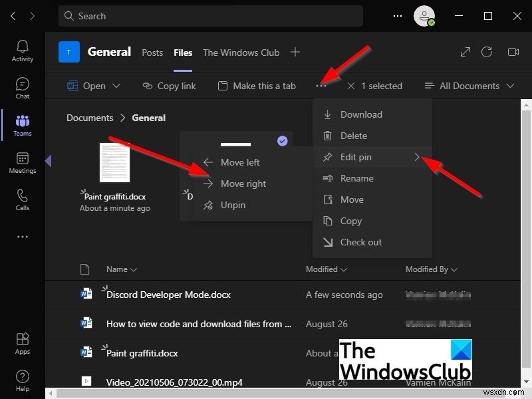Open the Chat section in the sidebar
Screen dimensions: 532x399
click(x=22, y=87)
